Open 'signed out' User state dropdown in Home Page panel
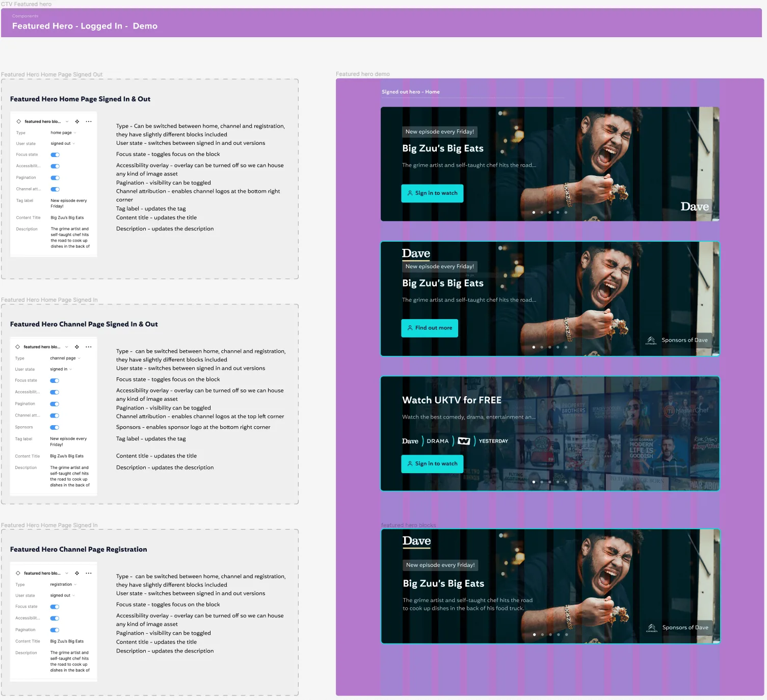This screenshot has height=700, width=767. [x=63, y=144]
